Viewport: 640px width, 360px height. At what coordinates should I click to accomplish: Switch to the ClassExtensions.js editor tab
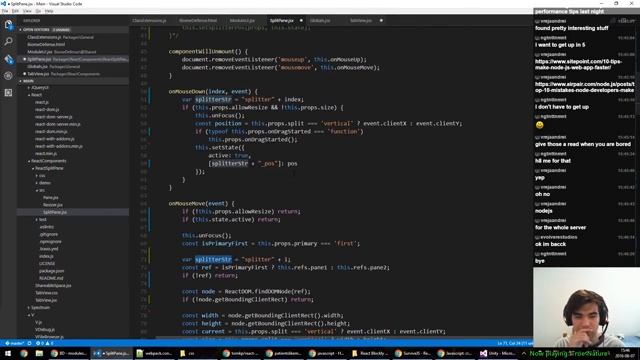click(149, 20)
